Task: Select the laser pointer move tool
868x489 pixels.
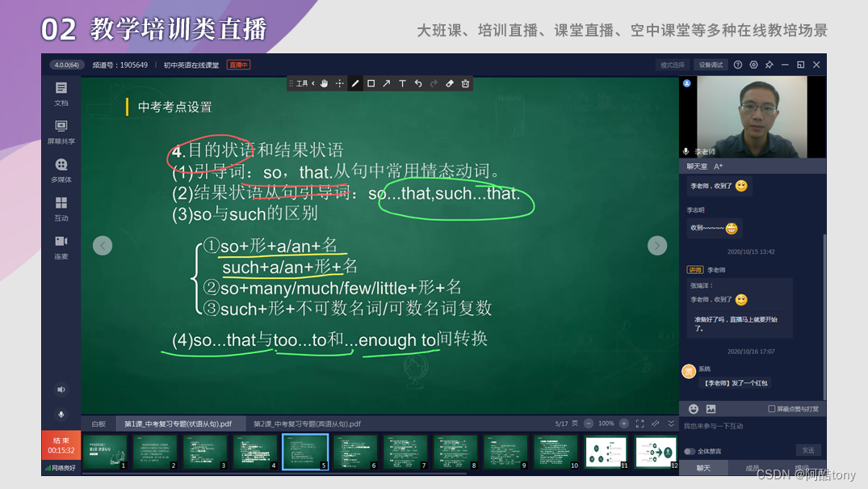Action: point(339,84)
